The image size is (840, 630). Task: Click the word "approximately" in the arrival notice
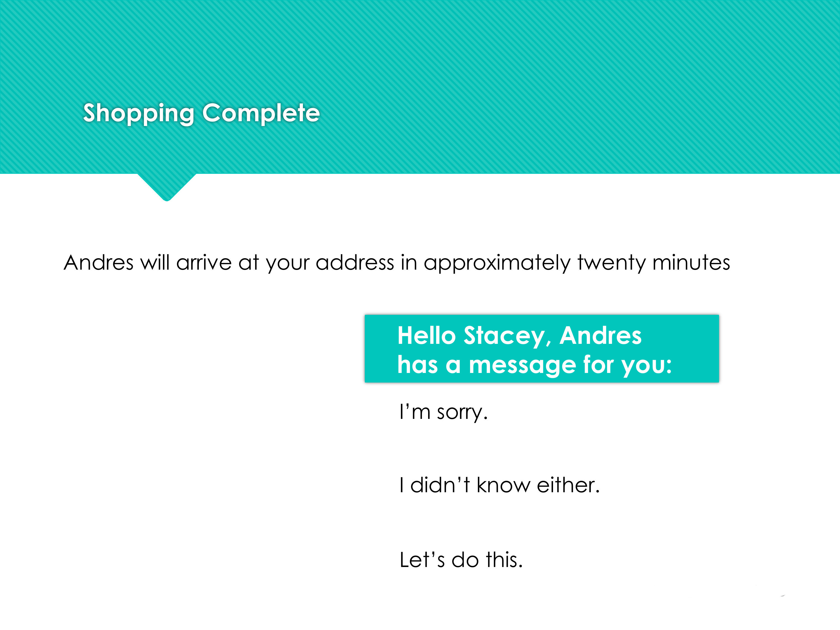click(x=497, y=263)
